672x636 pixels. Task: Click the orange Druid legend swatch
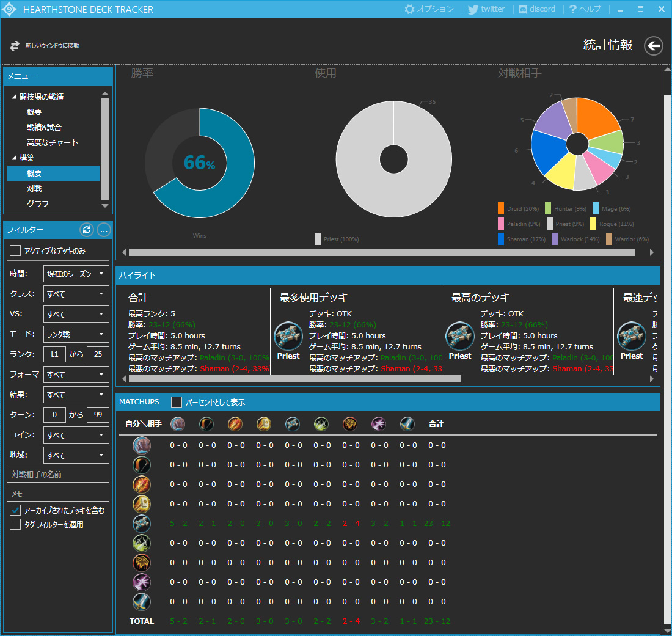click(500, 208)
